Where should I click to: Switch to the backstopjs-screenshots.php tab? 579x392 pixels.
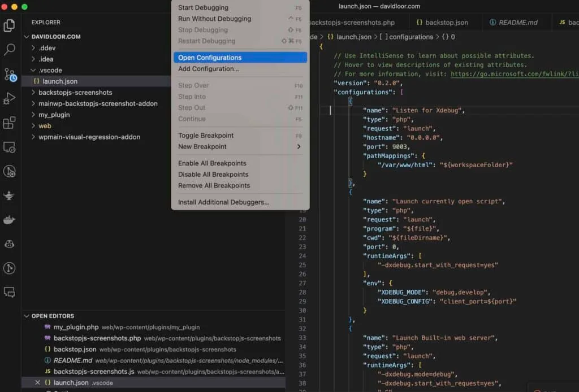(x=358, y=23)
